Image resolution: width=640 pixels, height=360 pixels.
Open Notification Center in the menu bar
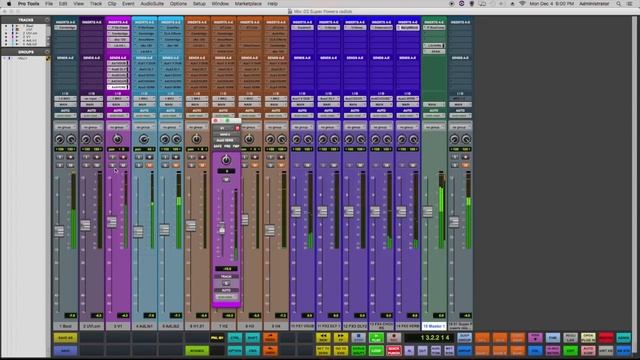point(630,4)
